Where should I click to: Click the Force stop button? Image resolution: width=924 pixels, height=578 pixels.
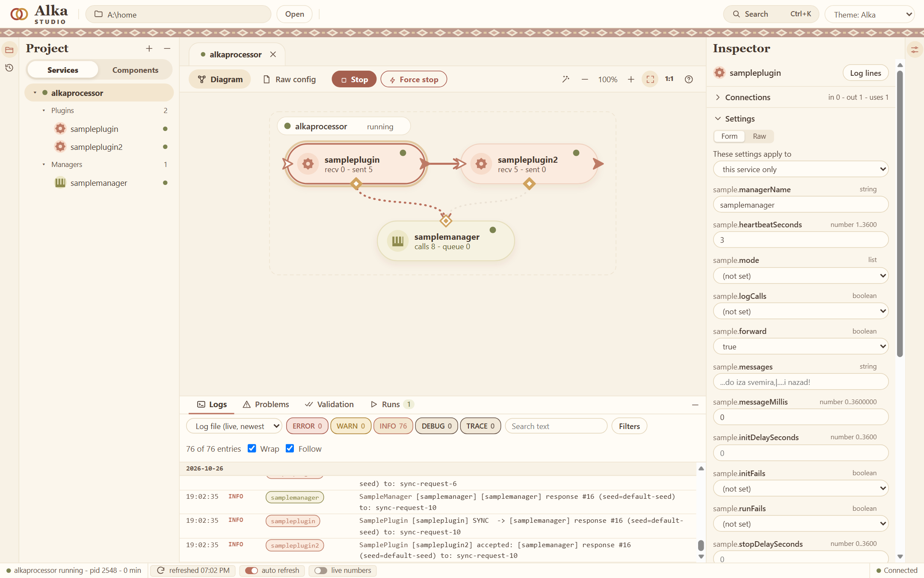[414, 79]
